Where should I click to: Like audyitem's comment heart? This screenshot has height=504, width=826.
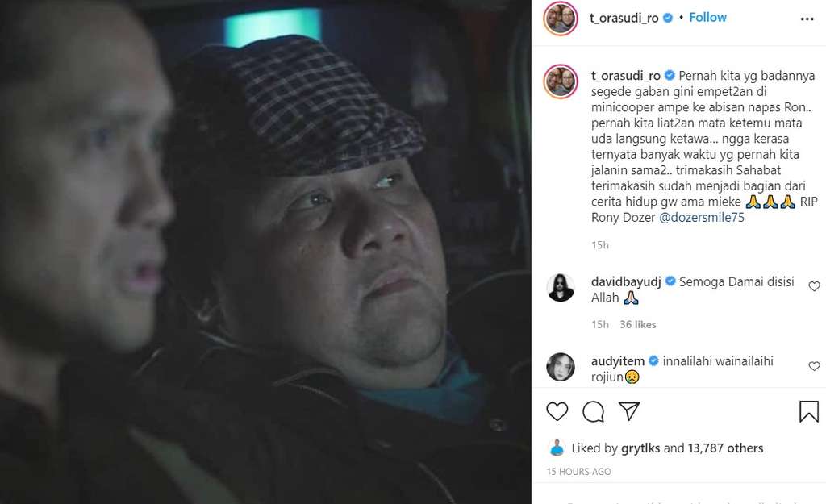pos(815,366)
